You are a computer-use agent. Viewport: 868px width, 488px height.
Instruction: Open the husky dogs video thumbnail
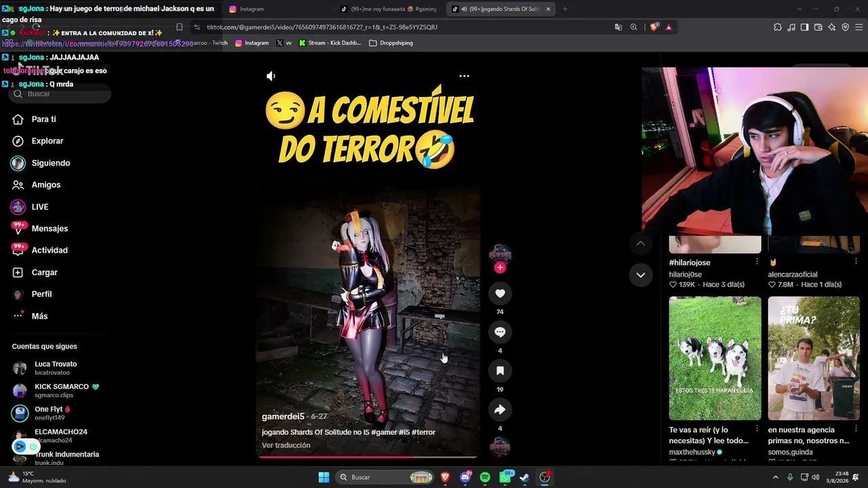715,358
